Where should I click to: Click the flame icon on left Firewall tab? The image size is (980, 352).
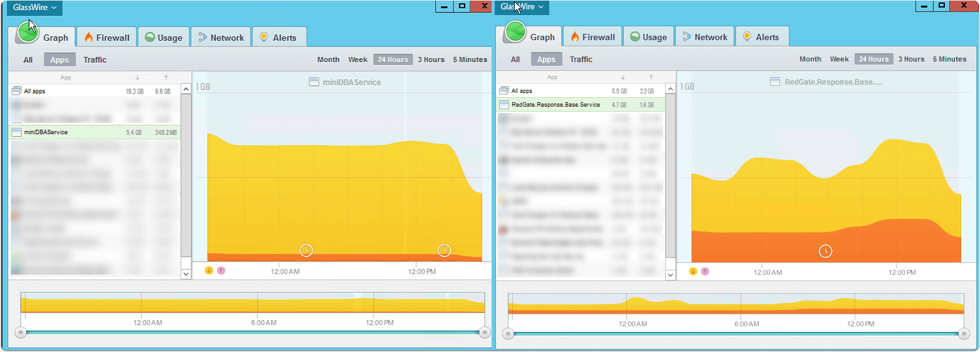[88, 38]
